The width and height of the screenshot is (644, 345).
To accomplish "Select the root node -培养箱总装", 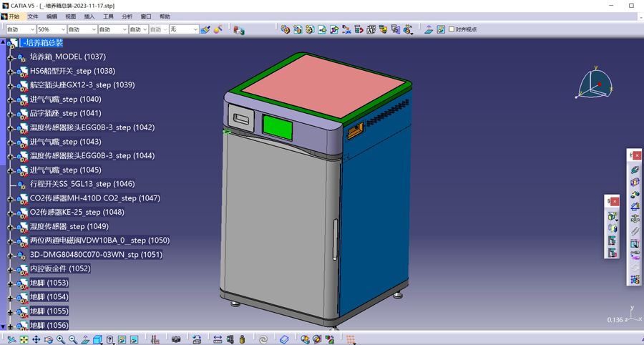I will [42, 43].
